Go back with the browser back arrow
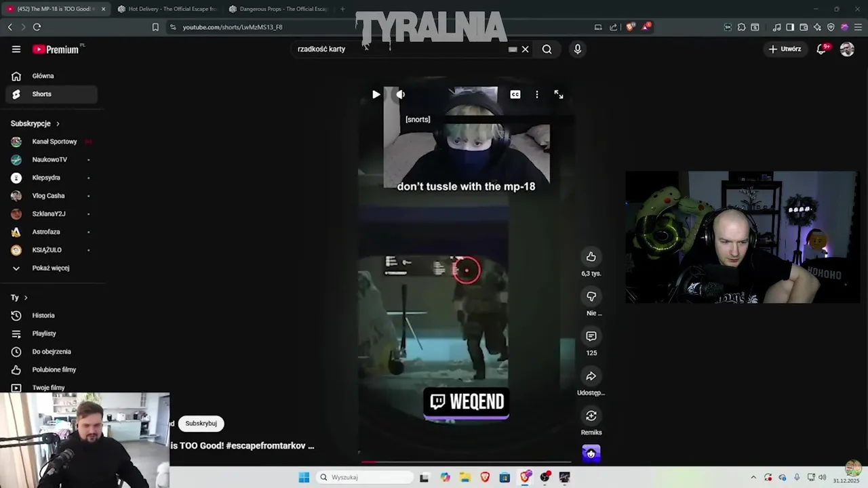Viewport: 868px width, 488px height. click(9, 27)
